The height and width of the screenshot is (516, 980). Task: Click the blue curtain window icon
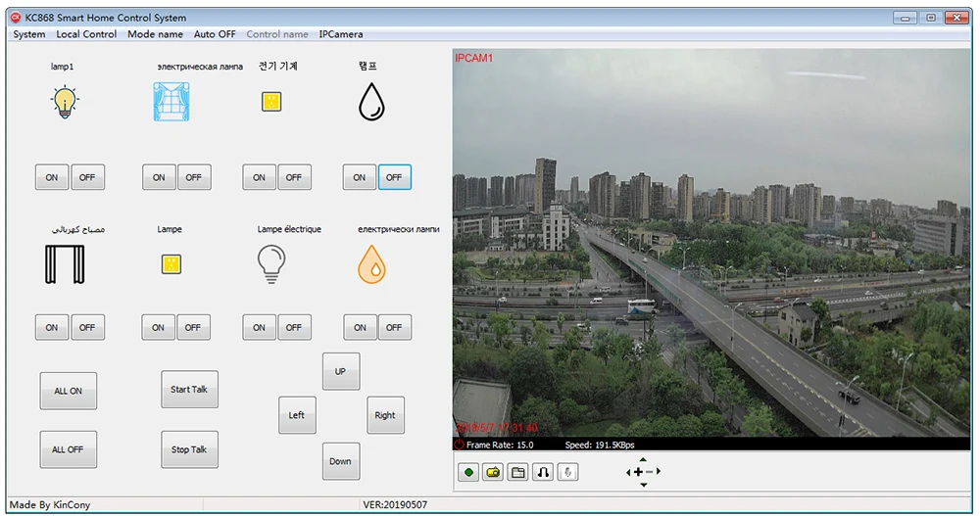171,102
